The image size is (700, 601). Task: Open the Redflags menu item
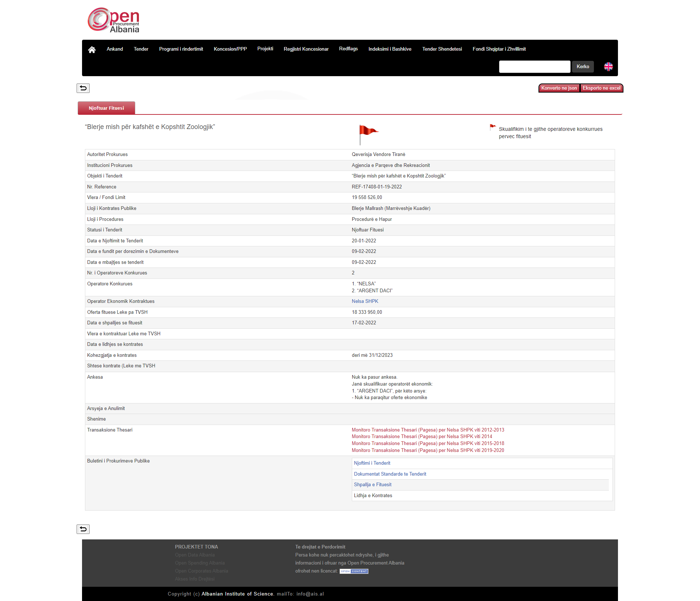point(348,49)
